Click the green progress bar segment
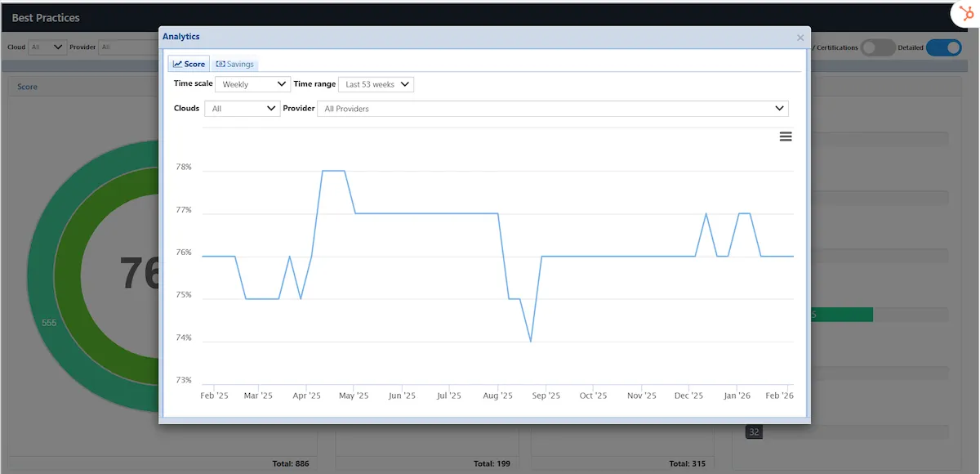Image resolution: width=980 pixels, height=474 pixels. coord(842,315)
